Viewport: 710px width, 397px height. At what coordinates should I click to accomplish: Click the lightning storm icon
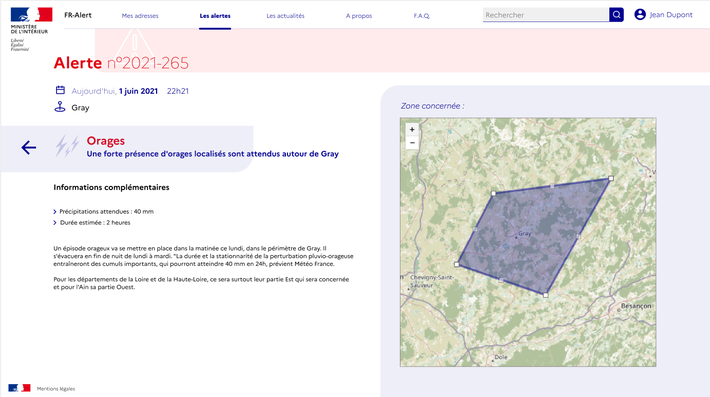[x=67, y=146]
